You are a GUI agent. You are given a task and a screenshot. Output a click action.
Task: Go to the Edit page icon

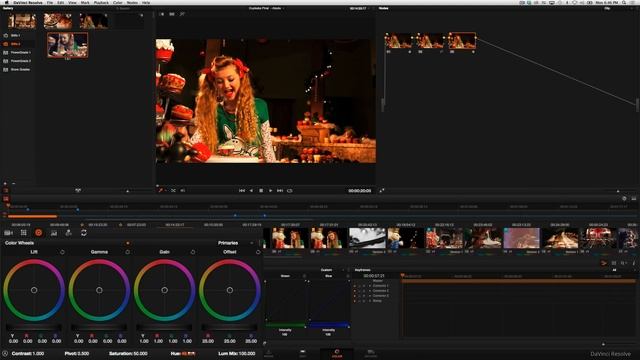(302, 353)
